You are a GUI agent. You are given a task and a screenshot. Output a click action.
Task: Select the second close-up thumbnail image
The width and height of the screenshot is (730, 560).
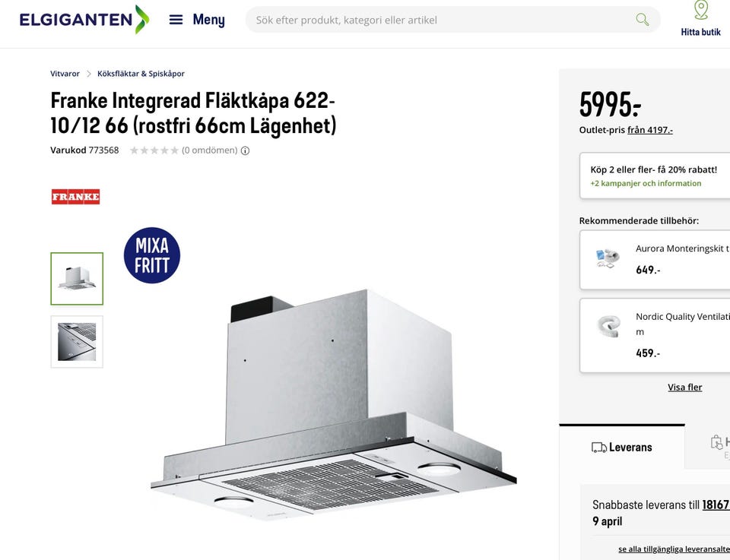point(77,342)
